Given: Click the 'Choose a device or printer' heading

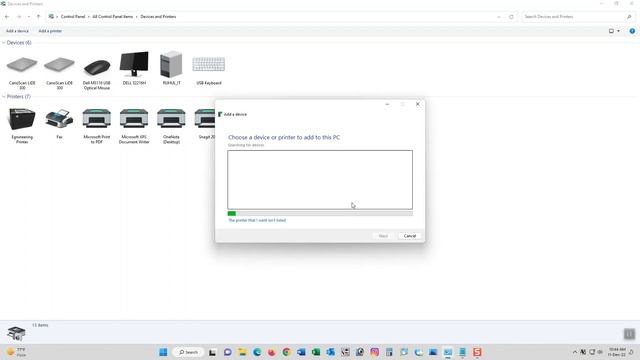Looking at the screenshot, I should [284, 138].
